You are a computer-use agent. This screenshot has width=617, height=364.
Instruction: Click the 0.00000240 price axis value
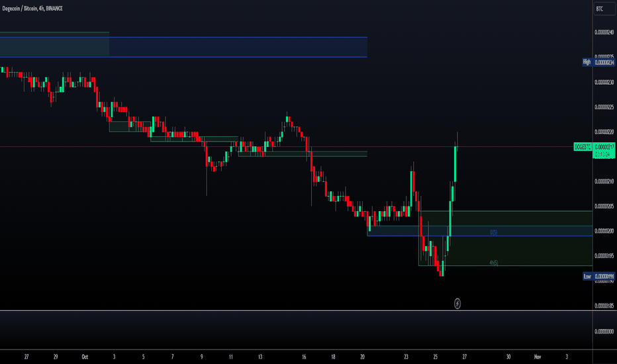point(604,32)
